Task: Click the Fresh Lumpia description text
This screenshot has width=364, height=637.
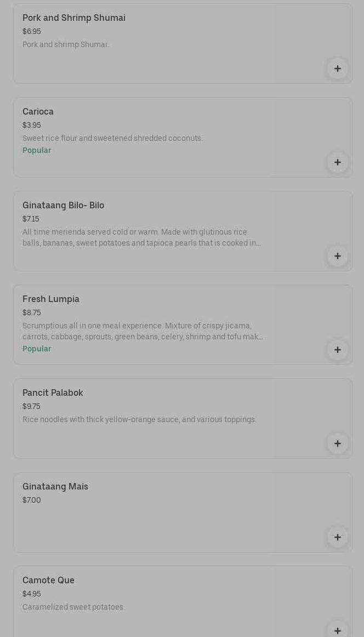Action: pos(143,332)
